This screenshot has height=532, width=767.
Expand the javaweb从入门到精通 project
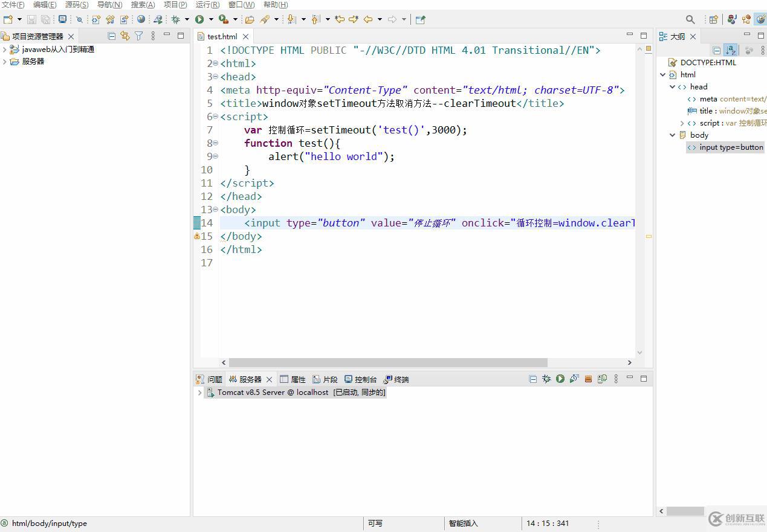(x=5, y=50)
